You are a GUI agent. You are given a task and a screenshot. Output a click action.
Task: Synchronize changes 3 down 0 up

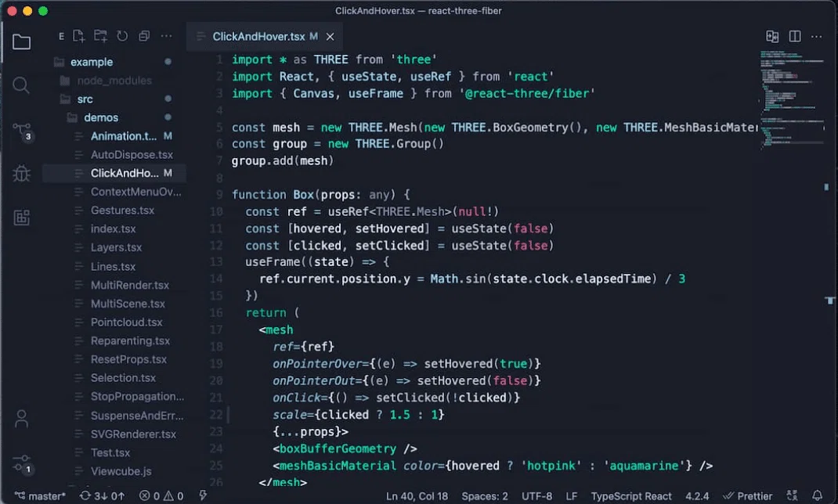pyautogui.click(x=102, y=496)
